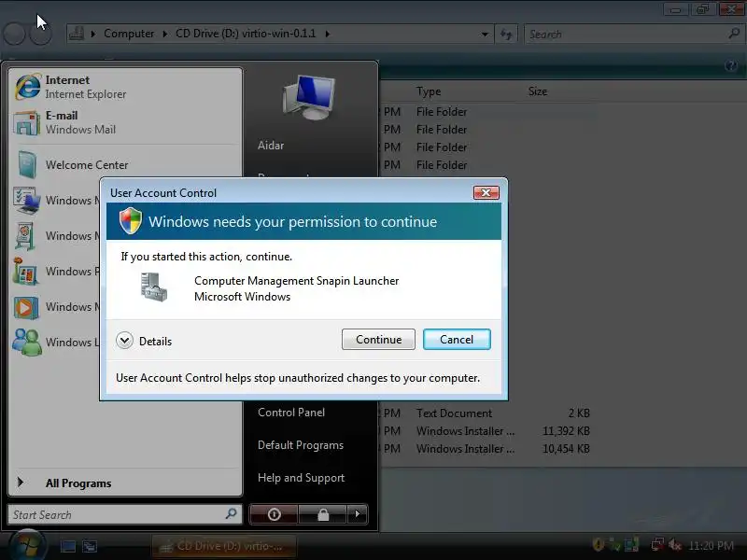Open Control Panel from Start menu

(291, 413)
